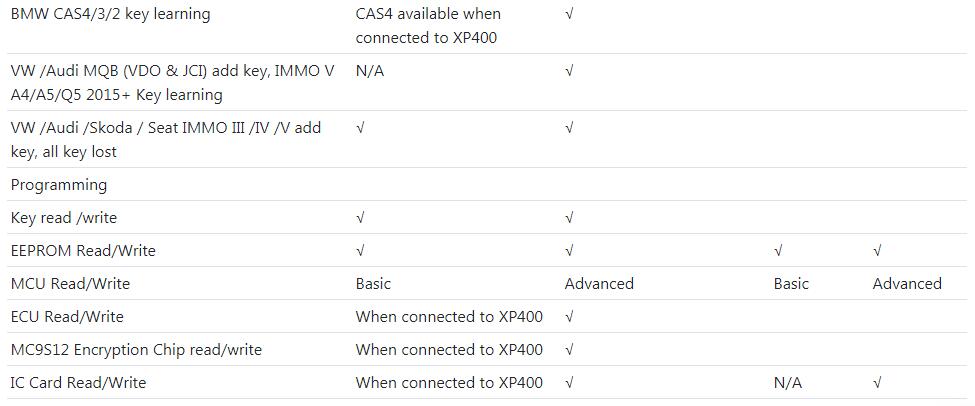Click the checkmark in VW/Audi MQB add key row
975x406 pixels.
tap(568, 71)
